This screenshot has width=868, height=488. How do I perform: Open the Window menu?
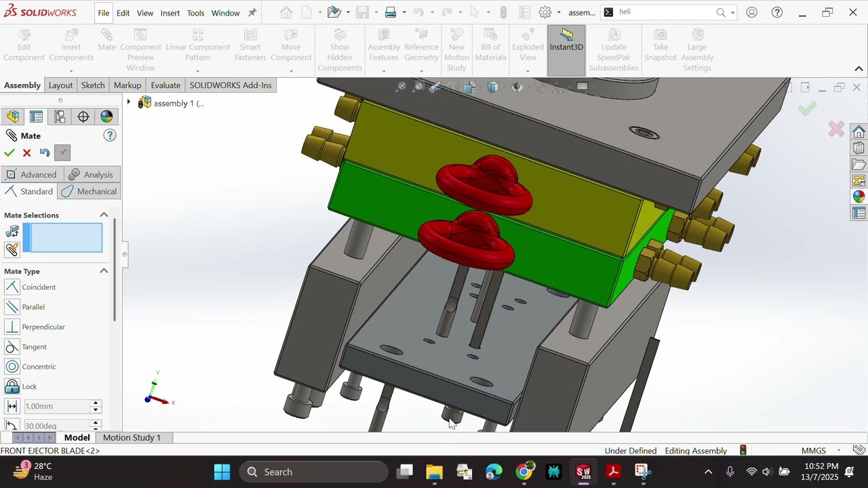click(225, 13)
